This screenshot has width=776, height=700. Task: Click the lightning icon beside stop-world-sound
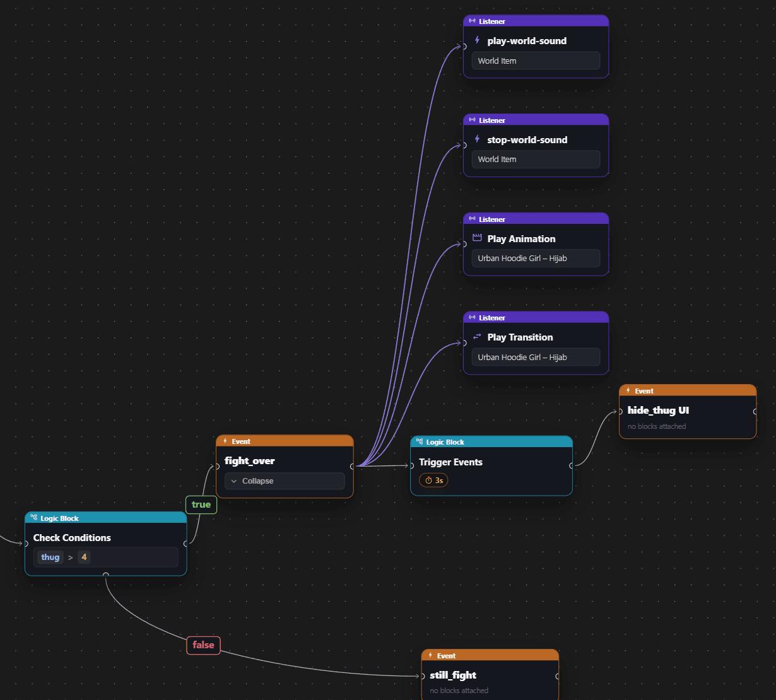[x=477, y=139]
